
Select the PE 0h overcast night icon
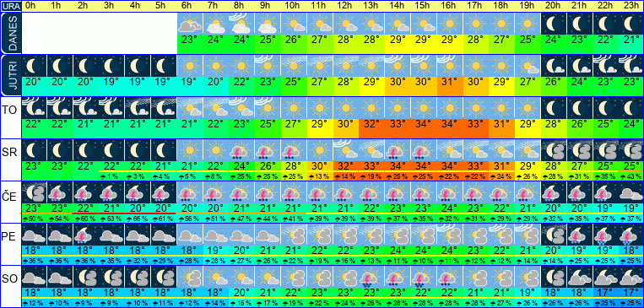34,235
